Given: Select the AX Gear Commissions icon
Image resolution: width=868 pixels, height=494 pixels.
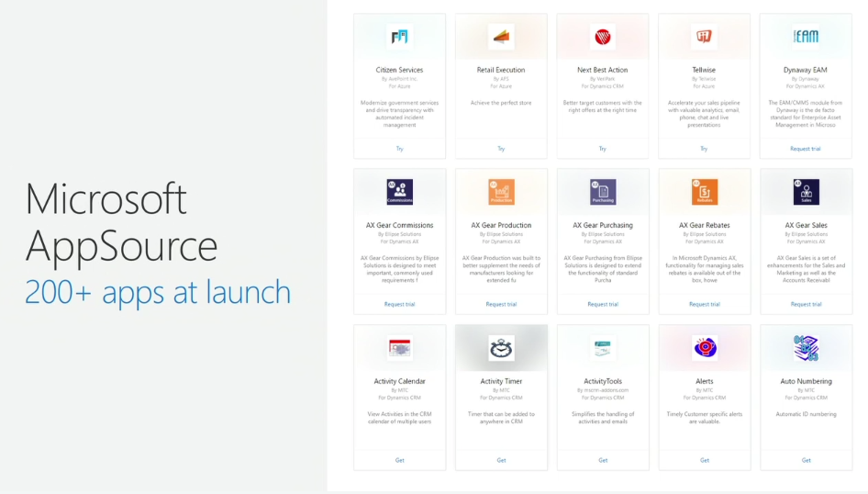Looking at the screenshot, I should click(400, 192).
